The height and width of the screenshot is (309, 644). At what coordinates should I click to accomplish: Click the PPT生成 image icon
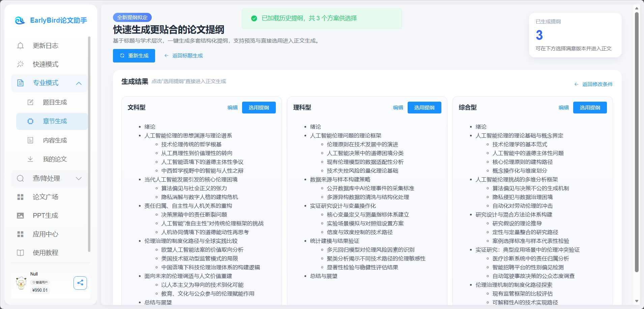pos(20,215)
